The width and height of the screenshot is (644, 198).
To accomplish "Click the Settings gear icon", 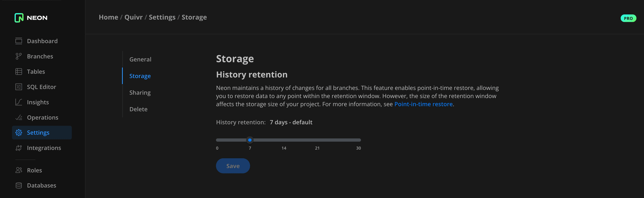I will coord(19,132).
